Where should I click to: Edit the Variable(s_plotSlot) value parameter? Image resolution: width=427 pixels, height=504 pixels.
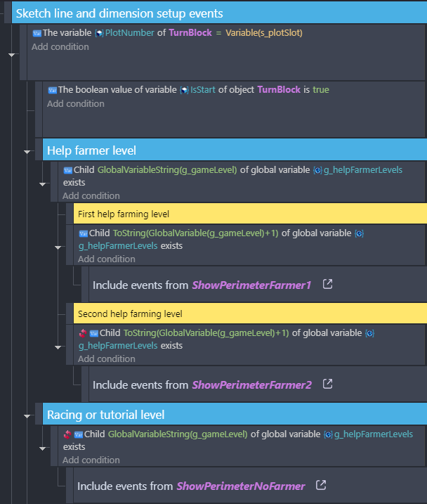click(264, 33)
